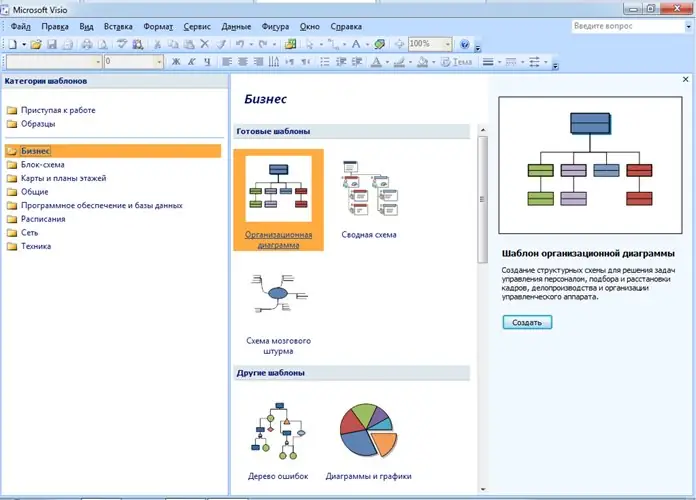Viewport: 696px width, 500px height.
Task: Open the New document dropdown arrow
Action: [x=24, y=44]
